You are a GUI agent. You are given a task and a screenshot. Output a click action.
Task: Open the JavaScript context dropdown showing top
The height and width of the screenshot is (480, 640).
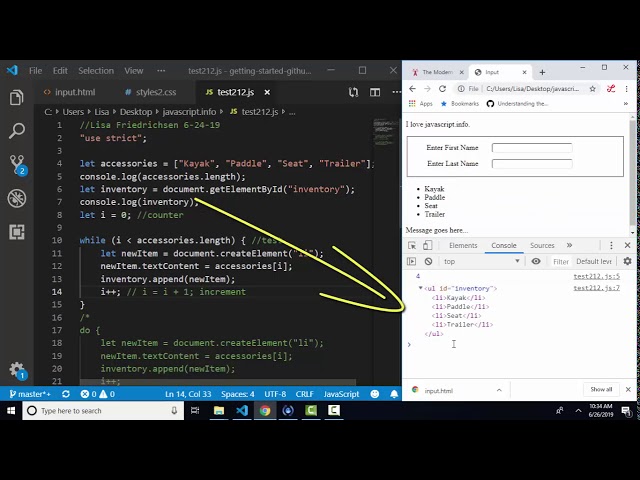tap(482, 261)
